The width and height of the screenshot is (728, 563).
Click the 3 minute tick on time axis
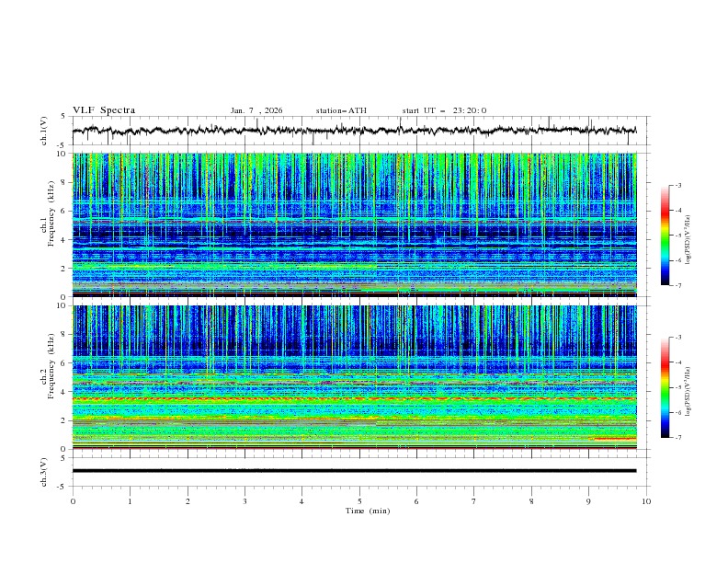tap(245, 501)
